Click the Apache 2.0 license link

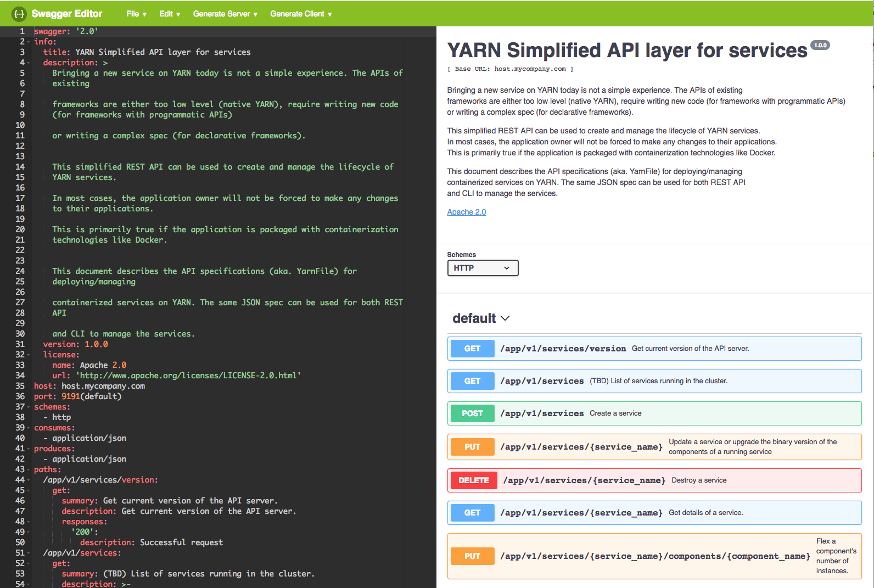pyautogui.click(x=466, y=212)
